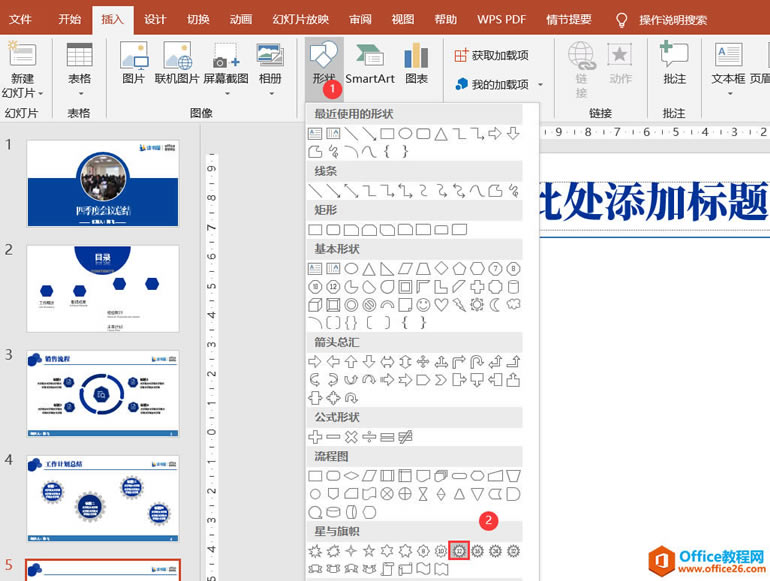This screenshot has width=770, height=581.
Task: Click the crescent moon shape
Action: coord(495,304)
